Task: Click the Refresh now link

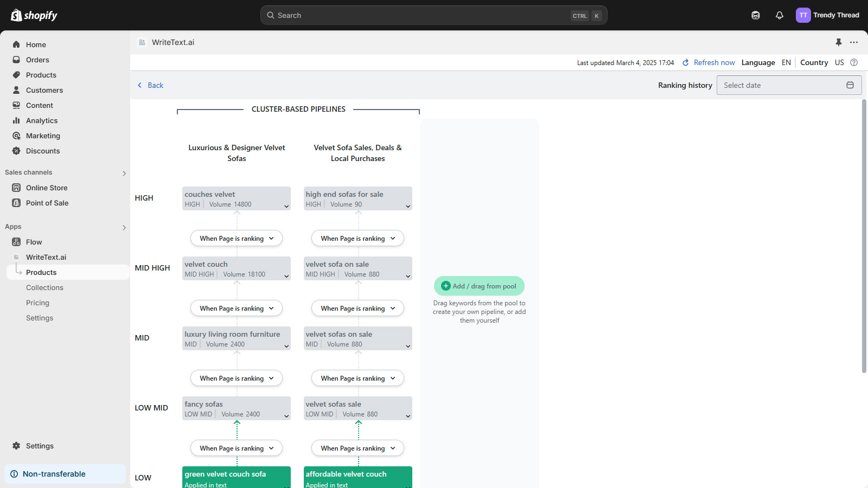Action: [x=714, y=62]
